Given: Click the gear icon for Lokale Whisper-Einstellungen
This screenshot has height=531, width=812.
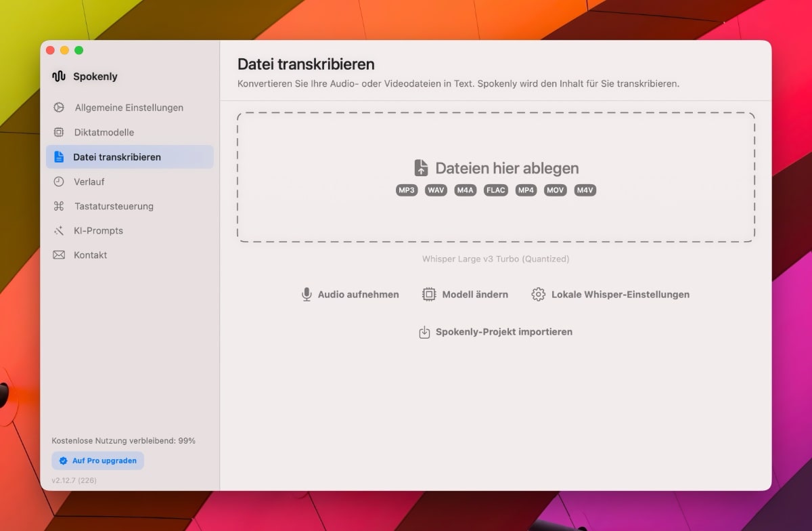Looking at the screenshot, I should pos(538,295).
